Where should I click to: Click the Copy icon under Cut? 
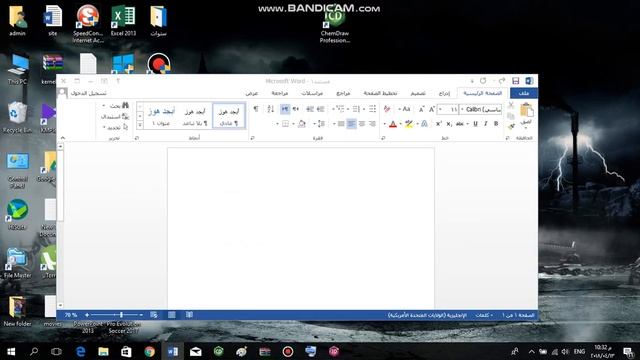[x=511, y=117]
